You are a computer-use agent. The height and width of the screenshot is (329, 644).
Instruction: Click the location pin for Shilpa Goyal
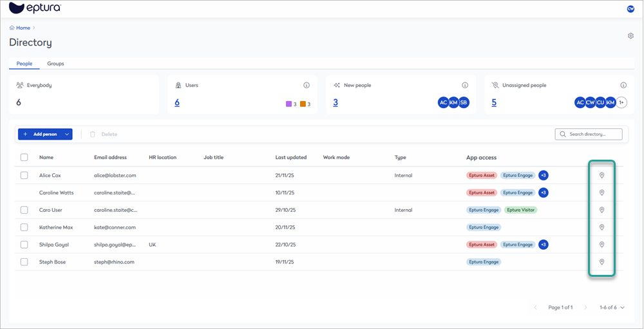point(601,245)
